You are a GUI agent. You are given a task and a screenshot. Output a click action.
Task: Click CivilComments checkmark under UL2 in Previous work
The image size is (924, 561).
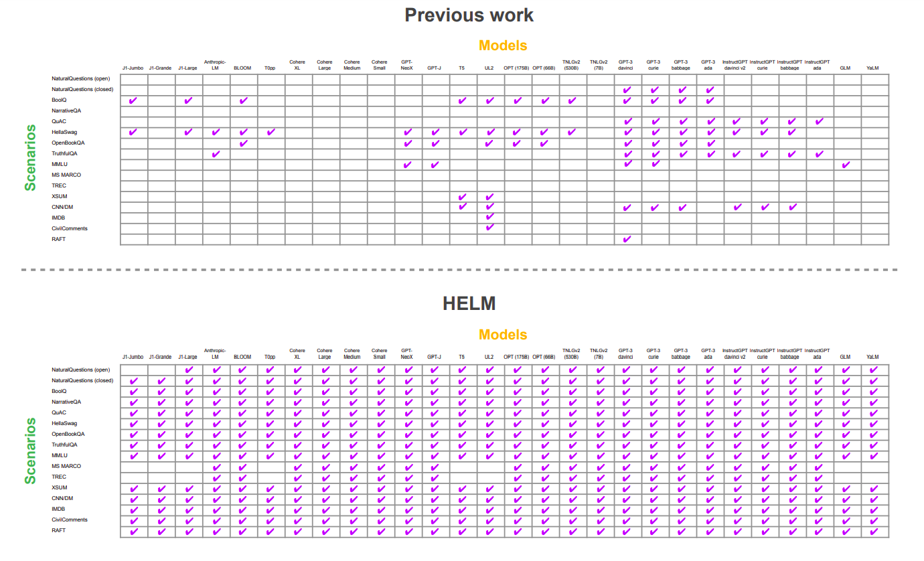(x=490, y=228)
